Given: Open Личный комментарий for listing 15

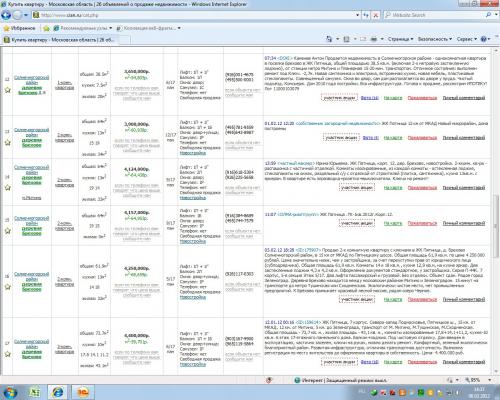Looking at the screenshot, I should point(464,223).
